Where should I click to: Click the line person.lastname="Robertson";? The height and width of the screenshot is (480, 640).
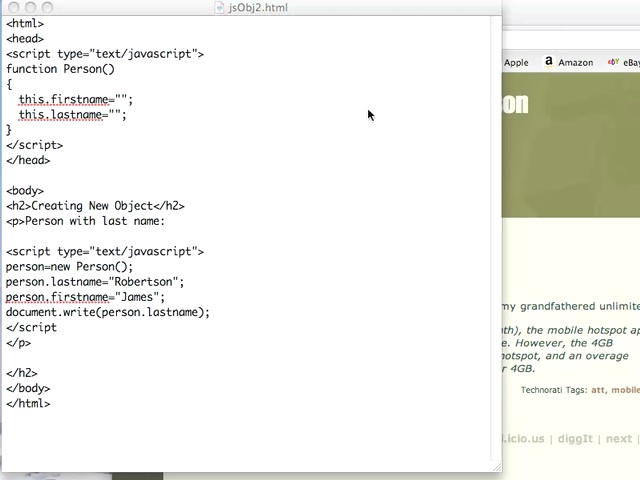tap(95, 282)
